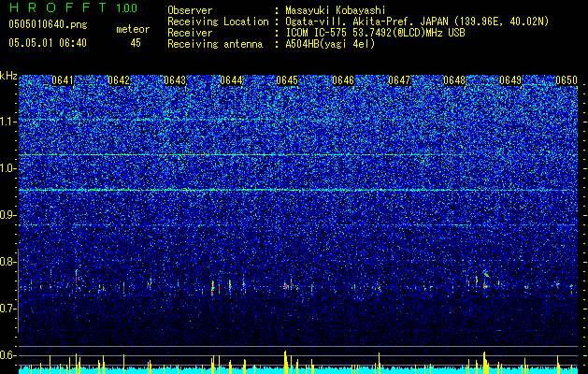Click the 0.8 frequency axis label
Viewport: 588px width, 374px height.
tap(8, 262)
